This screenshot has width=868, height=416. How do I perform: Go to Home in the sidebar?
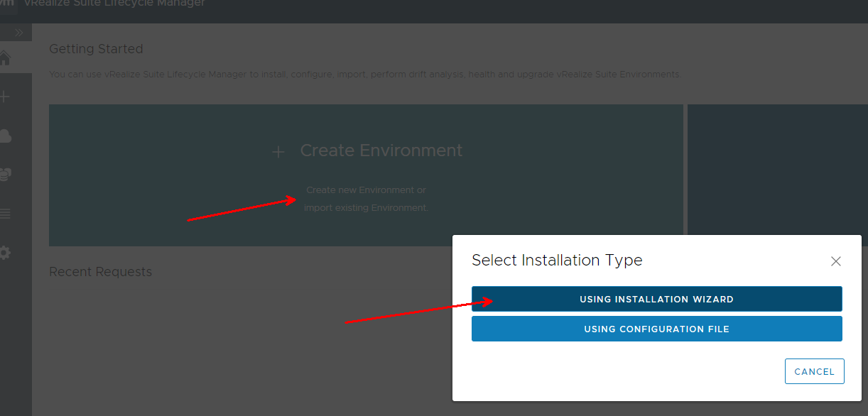point(6,58)
